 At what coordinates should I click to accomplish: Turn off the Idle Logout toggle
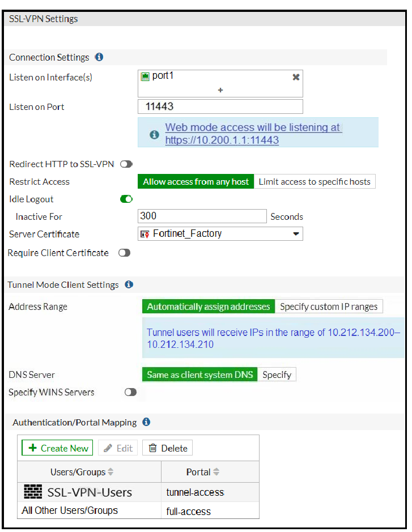pyautogui.click(x=126, y=199)
